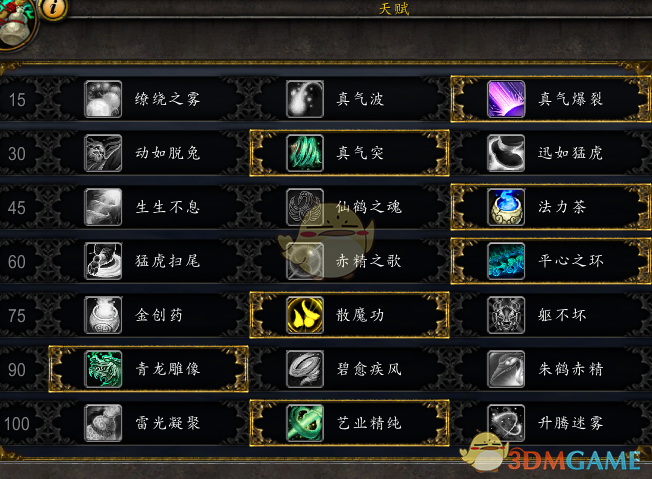This screenshot has height=479, width=652.
Task: Click the 真气波 talent icon
Action: pyautogui.click(x=305, y=99)
